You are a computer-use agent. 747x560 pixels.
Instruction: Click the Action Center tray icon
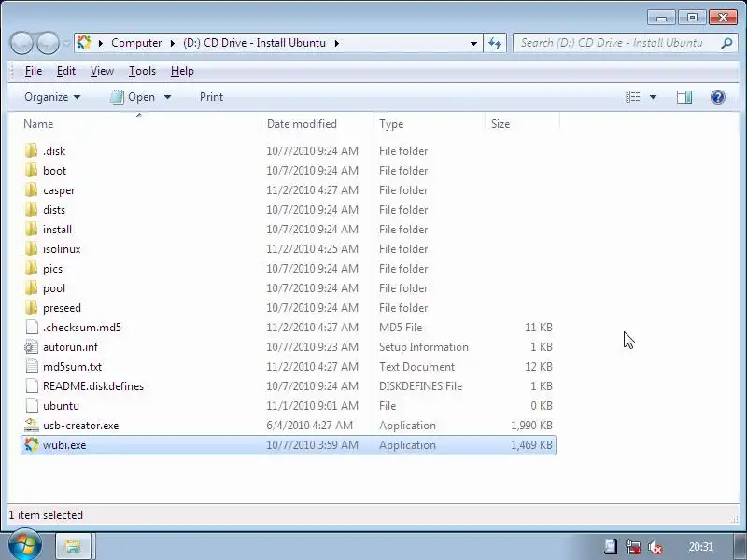(611, 547)
